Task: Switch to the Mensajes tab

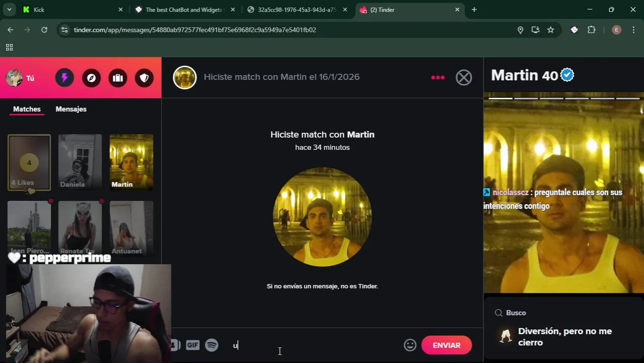Action: (71, 109)
